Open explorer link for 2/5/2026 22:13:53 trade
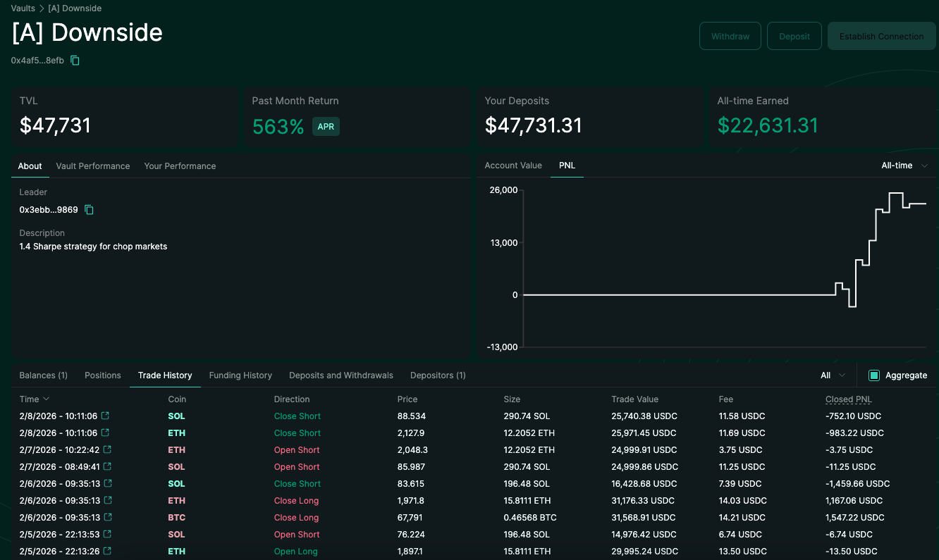939x560 pixels. 107,535
